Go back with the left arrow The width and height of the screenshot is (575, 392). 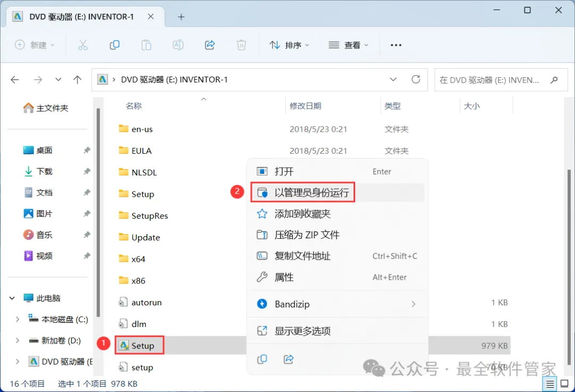point(15,79)
